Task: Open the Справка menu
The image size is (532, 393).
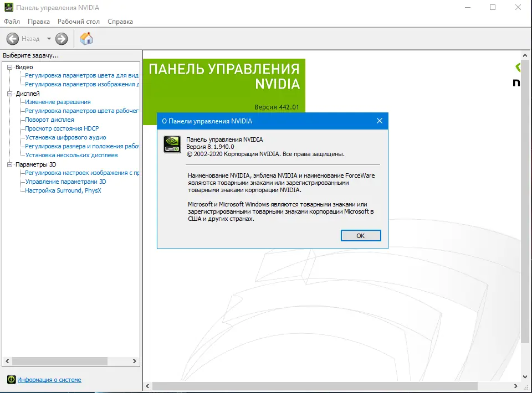Action: 120,22
